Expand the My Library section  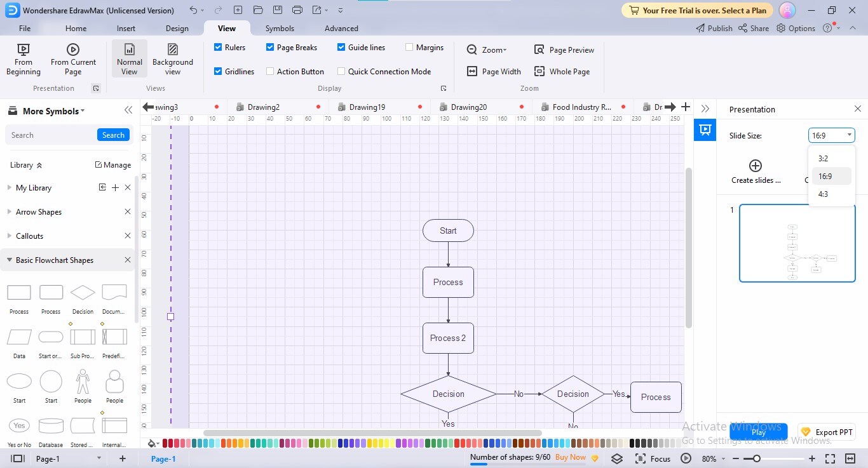pos(9,188)
